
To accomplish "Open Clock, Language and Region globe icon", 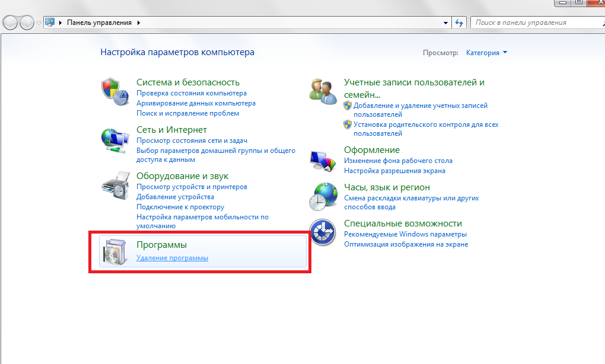I will (323, 197).
